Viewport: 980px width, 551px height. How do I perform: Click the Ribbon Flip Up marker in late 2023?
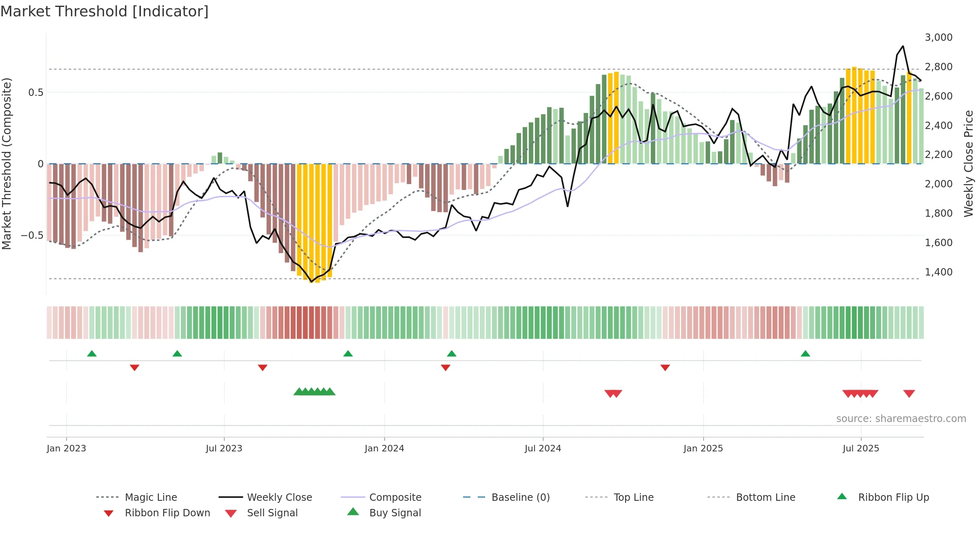pyautogui.click(x=348, y=353)
